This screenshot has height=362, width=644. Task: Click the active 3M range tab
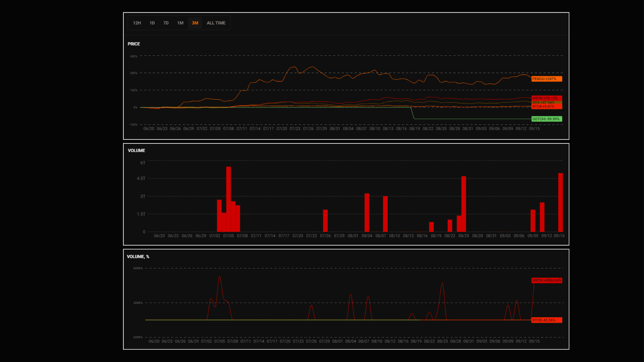point(195,23)
